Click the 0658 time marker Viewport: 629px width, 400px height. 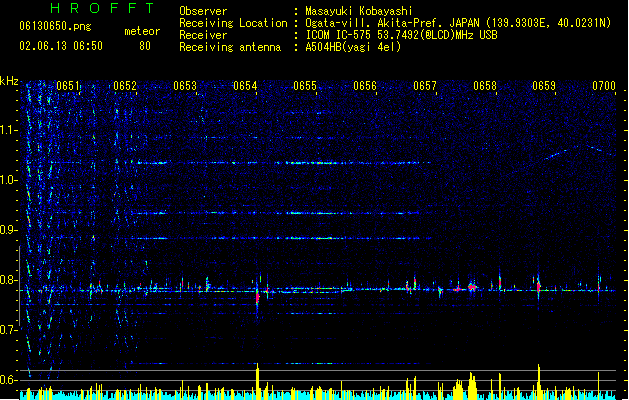click(485, 86)
